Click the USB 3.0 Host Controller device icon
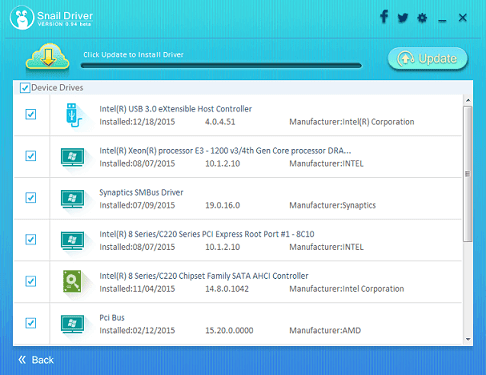This screenshot has height=375, width=486. pos(74,115)
